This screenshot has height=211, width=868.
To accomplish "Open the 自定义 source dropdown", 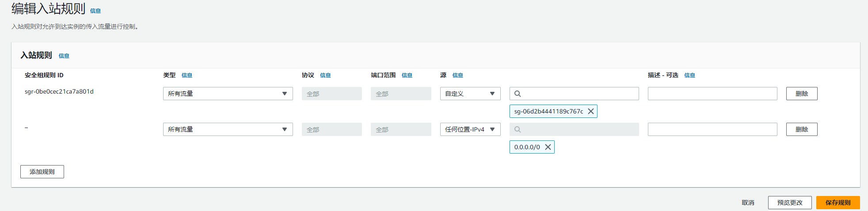I will [470, 94].
